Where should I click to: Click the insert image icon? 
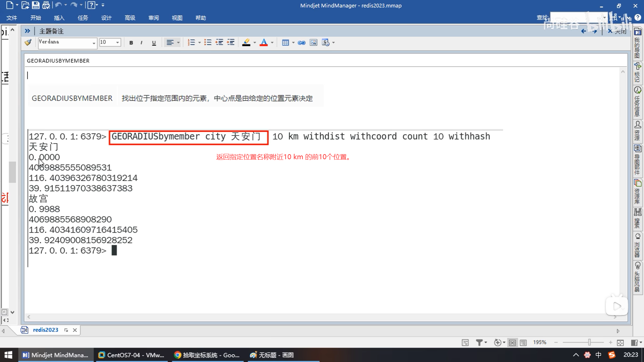click(x=313, y=43)
